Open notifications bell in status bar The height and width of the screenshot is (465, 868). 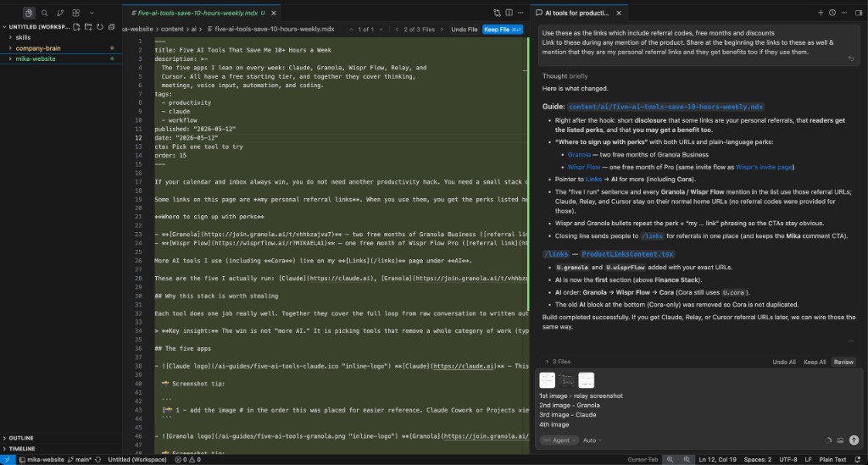click(x=858, y=459)
